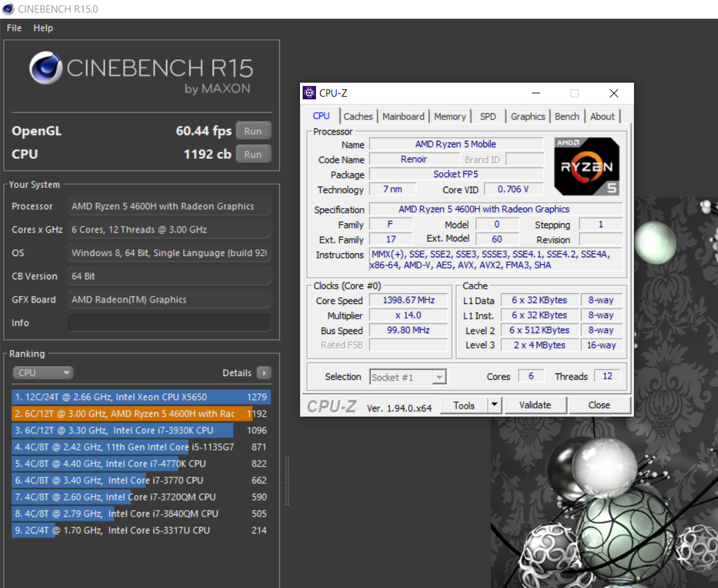This screenshot has width=718, height=588.
Task: Open the About tab in CPU-Z
Action: [602, 116]
